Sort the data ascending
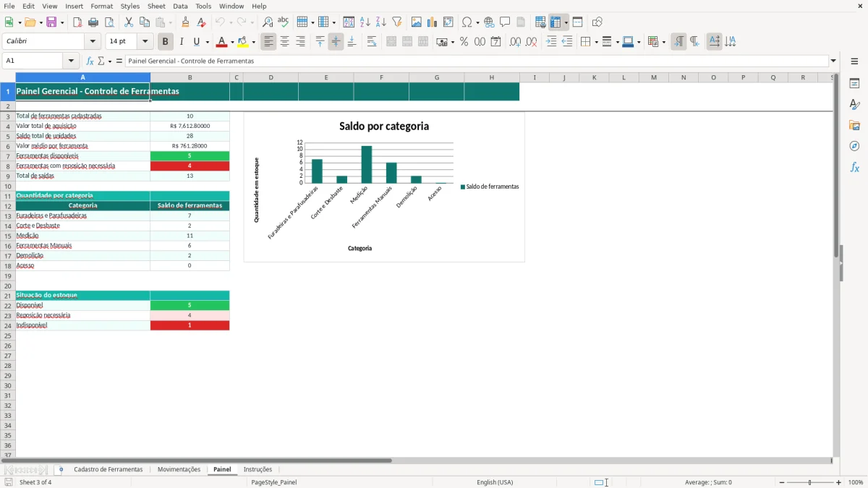 pyautogui.click(x=365, y=22)
